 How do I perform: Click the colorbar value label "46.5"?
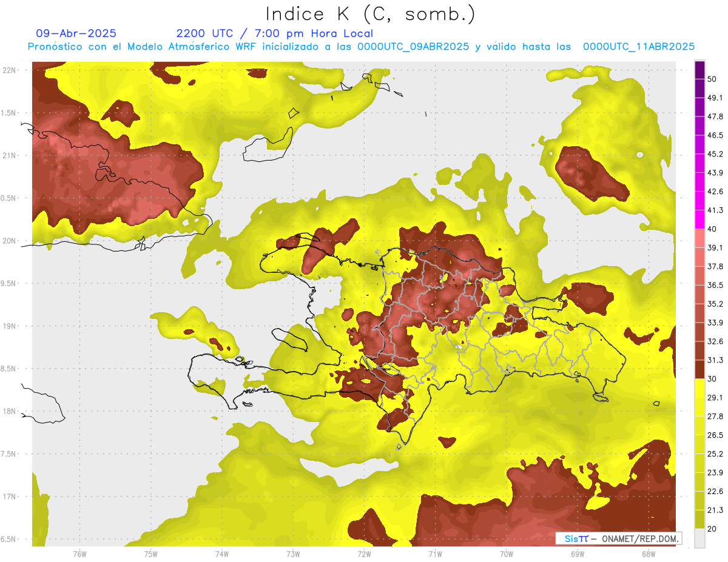(715, 135)
